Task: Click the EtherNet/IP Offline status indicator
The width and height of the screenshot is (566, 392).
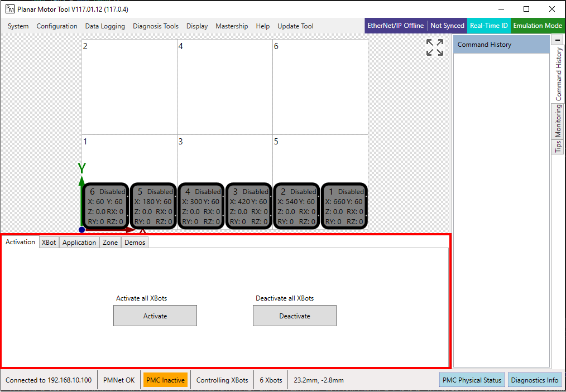Action: click(394, 26)
